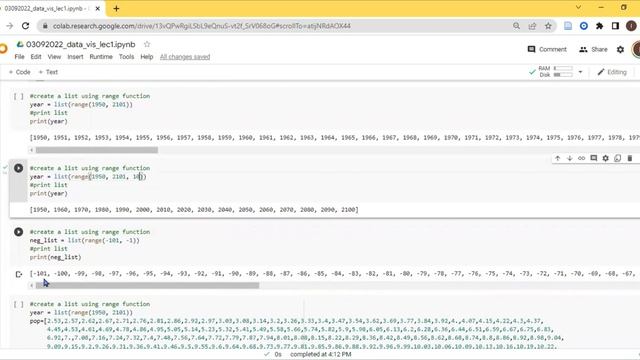Viewport: 640px width, 360px height.
Task: Click the browser address bar URL
Action: 202,26
